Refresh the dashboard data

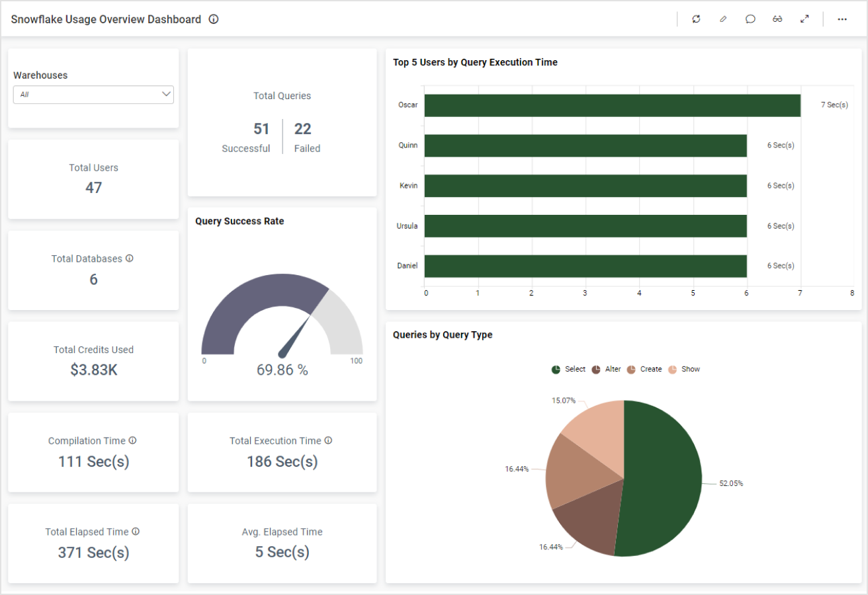pyautogui.click(x=696, y=19)
